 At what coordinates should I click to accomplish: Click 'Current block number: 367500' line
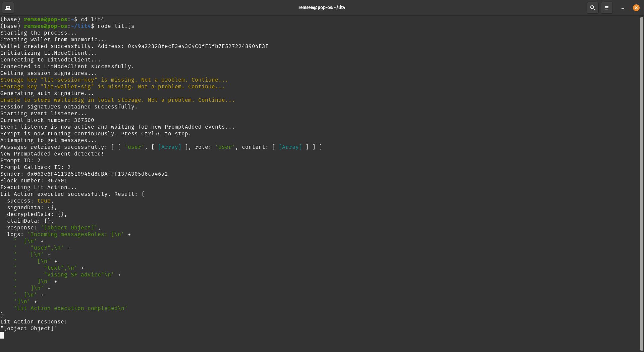click(x=47, y=120)
